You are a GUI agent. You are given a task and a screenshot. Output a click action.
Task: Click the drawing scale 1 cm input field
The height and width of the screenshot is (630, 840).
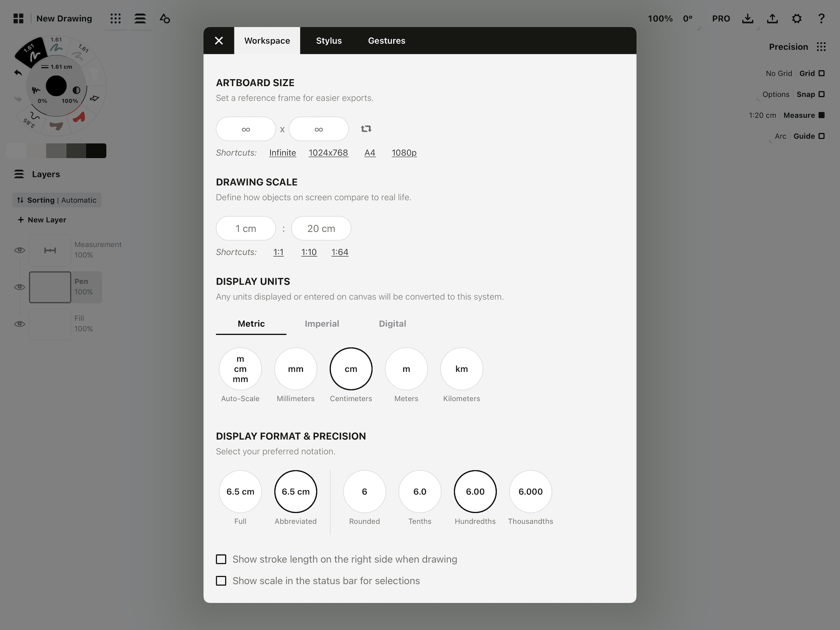coord(245,228)
